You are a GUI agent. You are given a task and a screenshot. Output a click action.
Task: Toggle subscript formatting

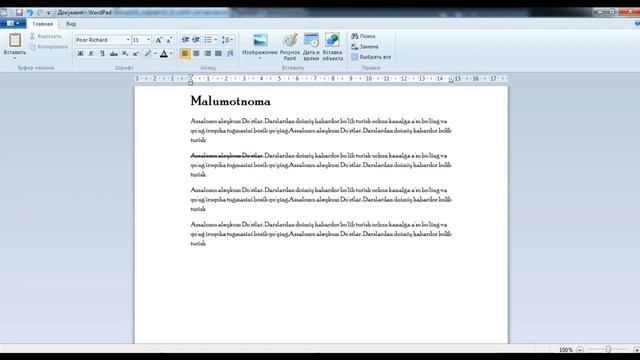pos(125,53)
